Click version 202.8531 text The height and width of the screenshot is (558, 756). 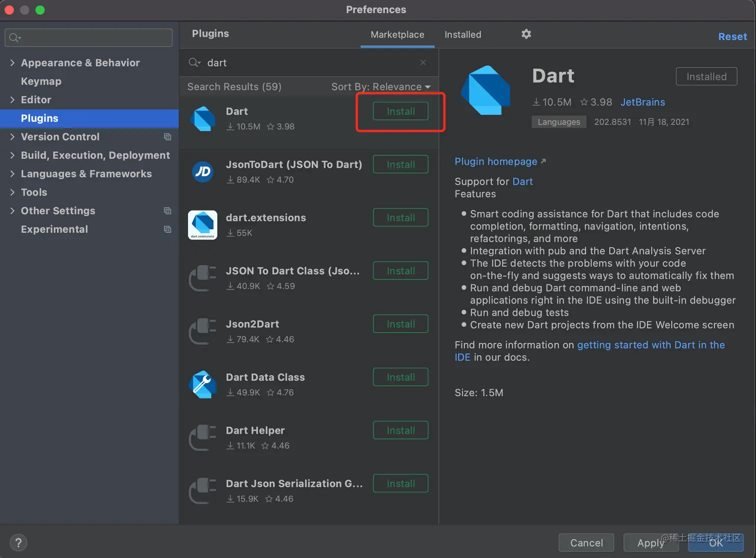[x=612, y=122]
